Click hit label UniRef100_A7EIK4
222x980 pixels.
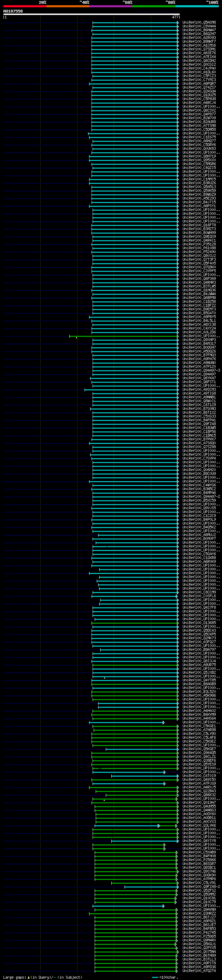tap(199, 57)
